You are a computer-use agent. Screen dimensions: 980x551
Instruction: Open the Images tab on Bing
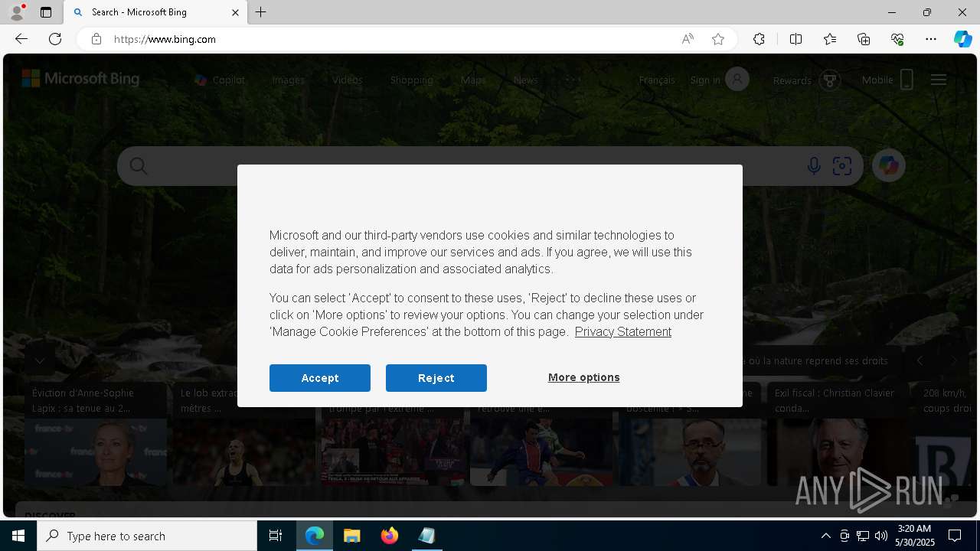[x=288, y=80]
